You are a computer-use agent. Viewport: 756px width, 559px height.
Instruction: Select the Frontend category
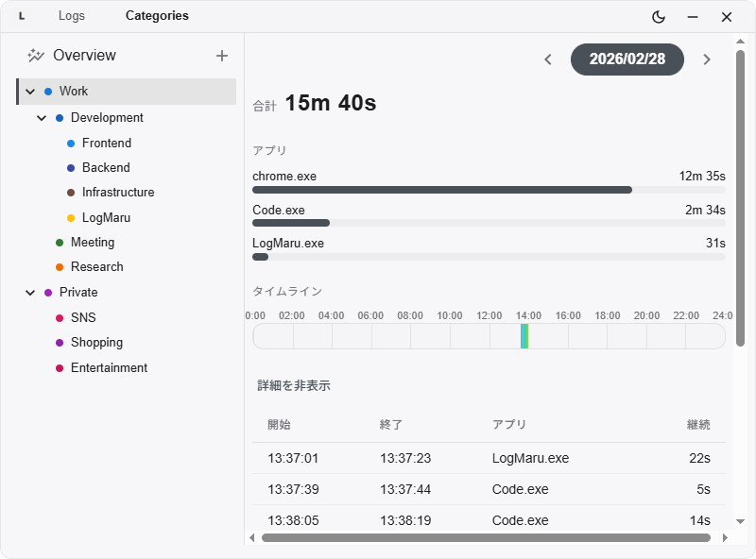pyautogui.click(x=106, y=144)
